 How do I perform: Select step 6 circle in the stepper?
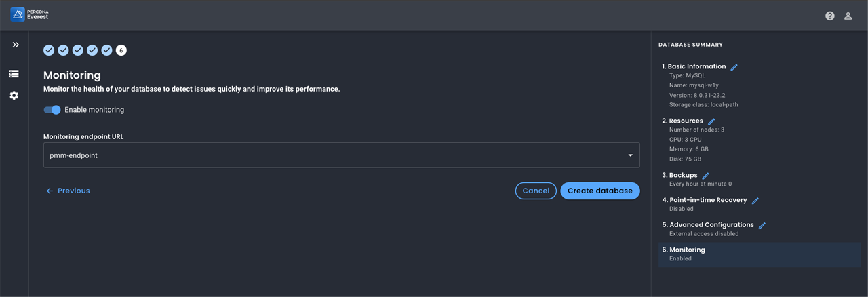[x=121, y=50]
